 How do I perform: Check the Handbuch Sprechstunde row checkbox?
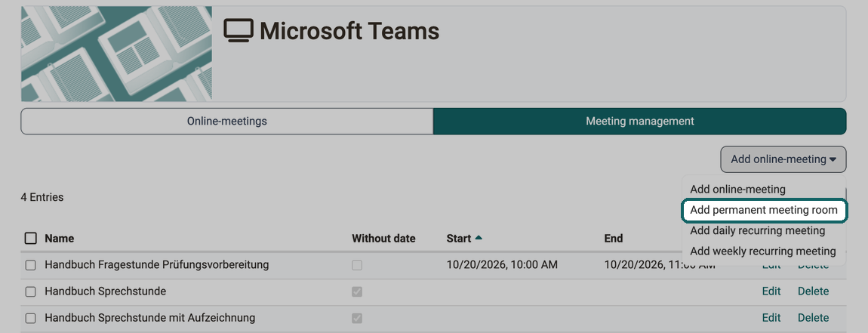coord(30,291)
